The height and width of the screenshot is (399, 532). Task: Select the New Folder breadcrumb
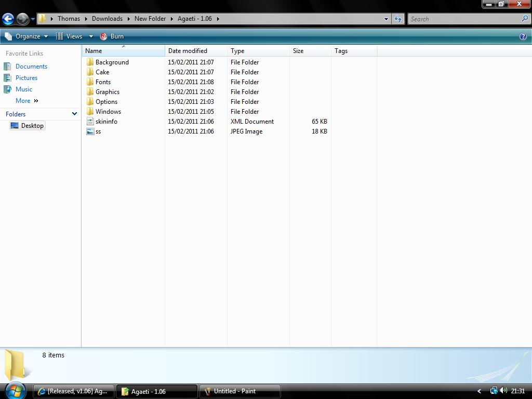point(150,19)
